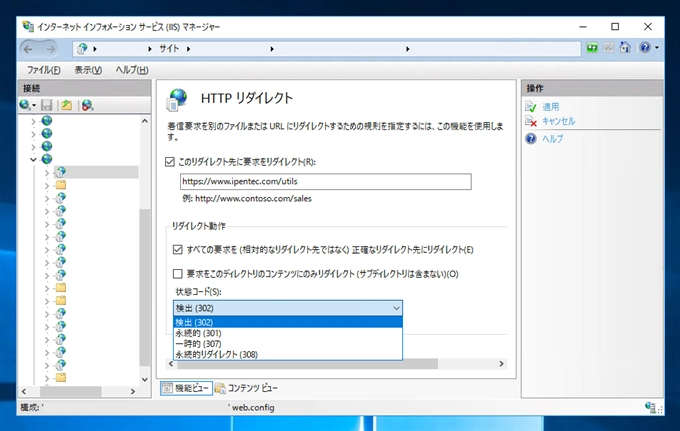Image resolution: width=680 pixels, height=431 pixels.
Task: Maximize the IIS Manager window
Action: pyautogui.click(x=615, y=27)
